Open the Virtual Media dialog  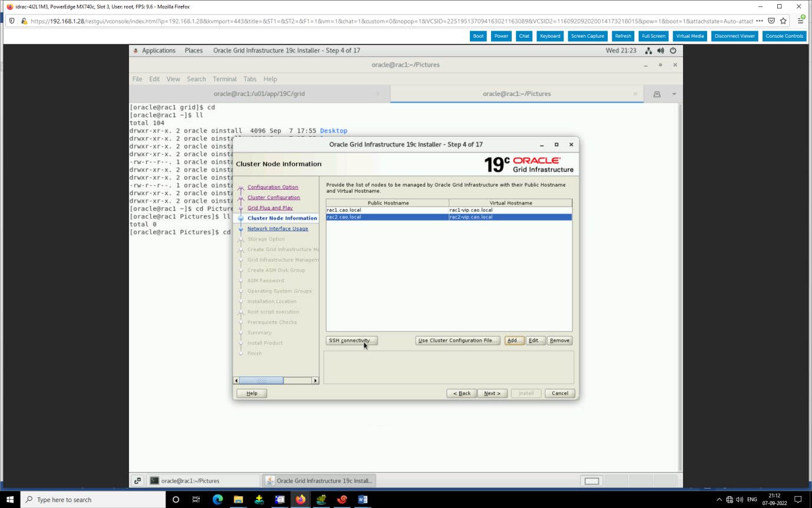point(690,36)
